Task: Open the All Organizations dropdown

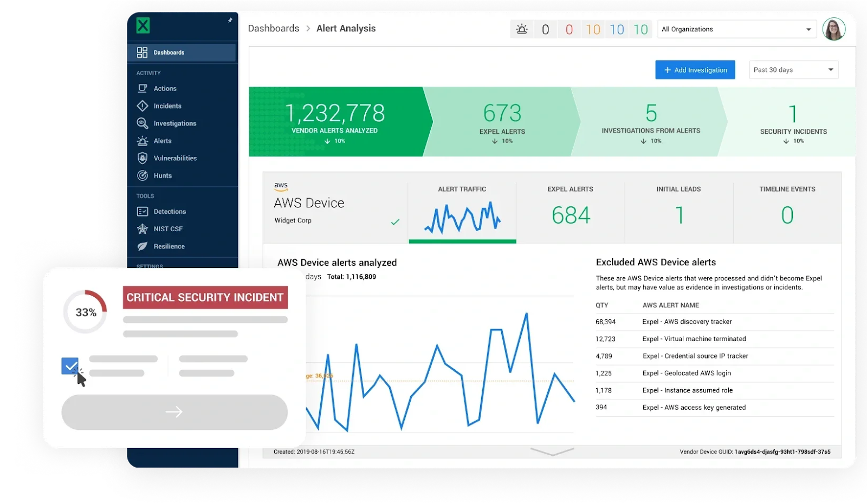Action: 736,29
